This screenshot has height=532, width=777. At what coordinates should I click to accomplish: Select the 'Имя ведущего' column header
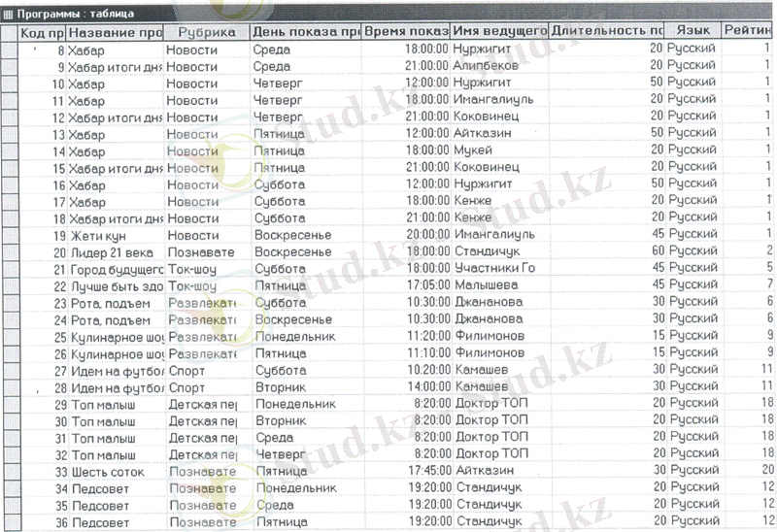499,31
